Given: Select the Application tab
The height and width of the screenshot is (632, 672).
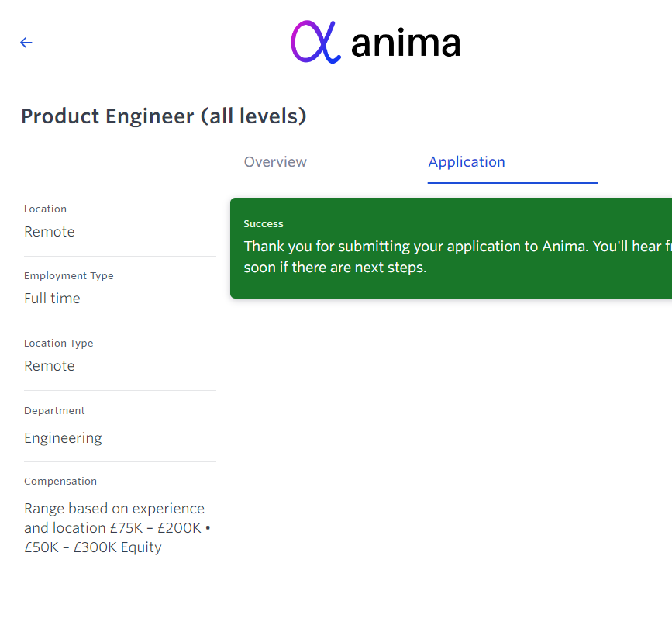Looking at the screenshot, I should (467, 162).
